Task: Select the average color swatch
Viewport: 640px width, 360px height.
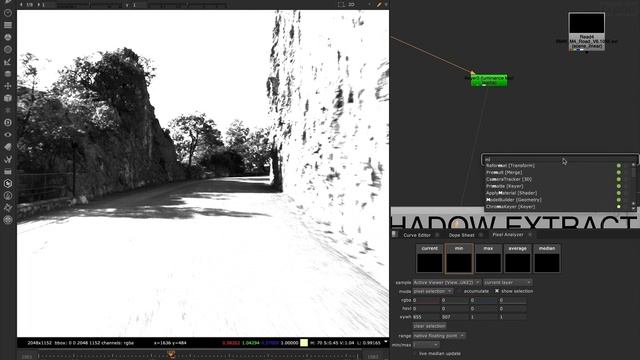Action: [x=518, y=258]
